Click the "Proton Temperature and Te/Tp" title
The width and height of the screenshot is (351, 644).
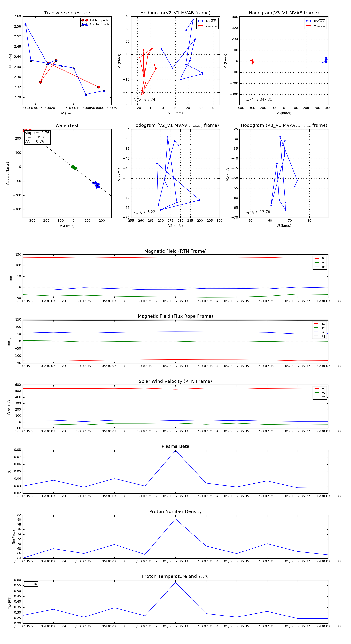[x=175, y=576]
